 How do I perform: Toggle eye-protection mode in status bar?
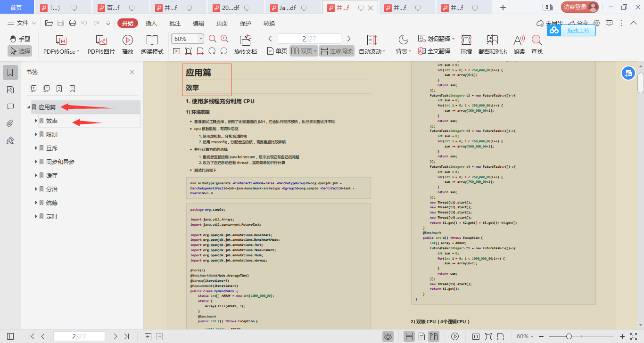(x=388, y=336)
